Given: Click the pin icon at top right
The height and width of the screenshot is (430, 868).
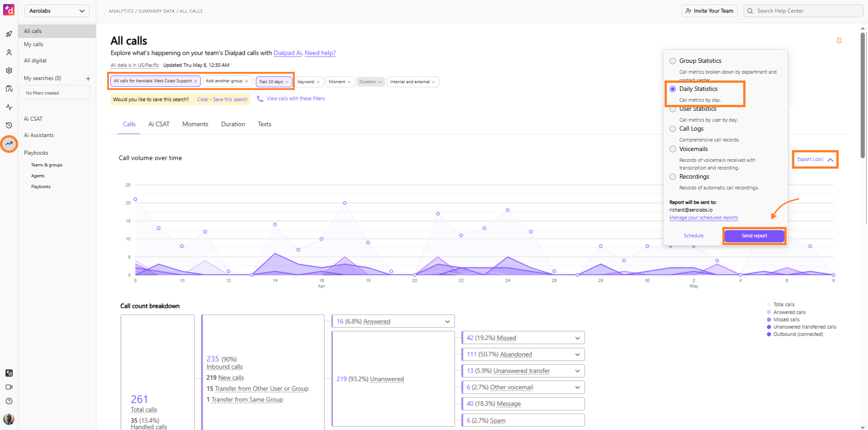Looking at the screenshot, I should coord(839,41).
